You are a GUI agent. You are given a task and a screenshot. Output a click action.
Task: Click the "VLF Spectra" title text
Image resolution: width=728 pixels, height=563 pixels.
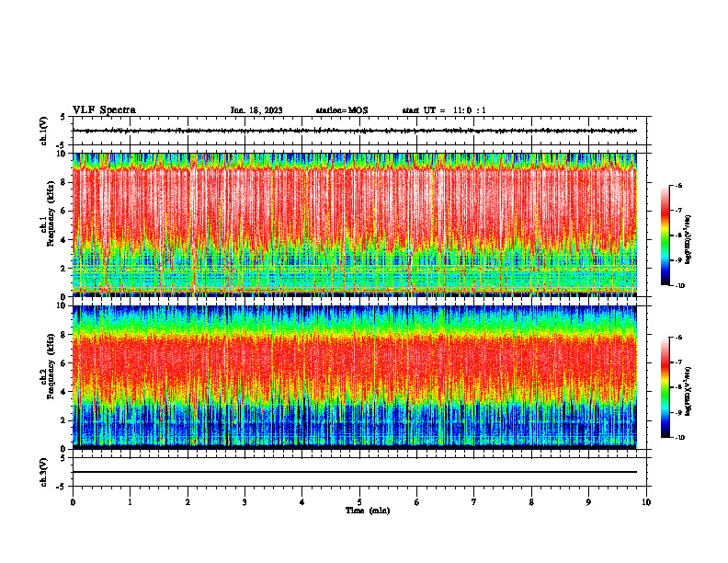(x=104, y=110)
